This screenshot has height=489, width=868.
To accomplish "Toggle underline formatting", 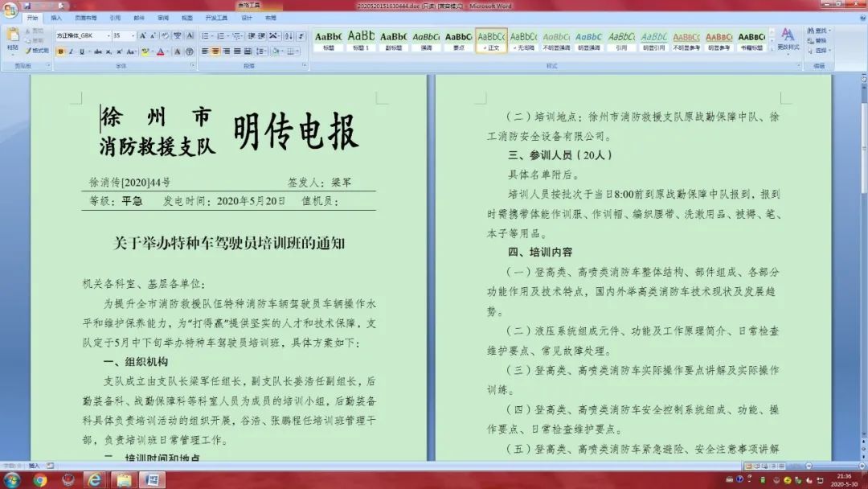I will [82, 50].
